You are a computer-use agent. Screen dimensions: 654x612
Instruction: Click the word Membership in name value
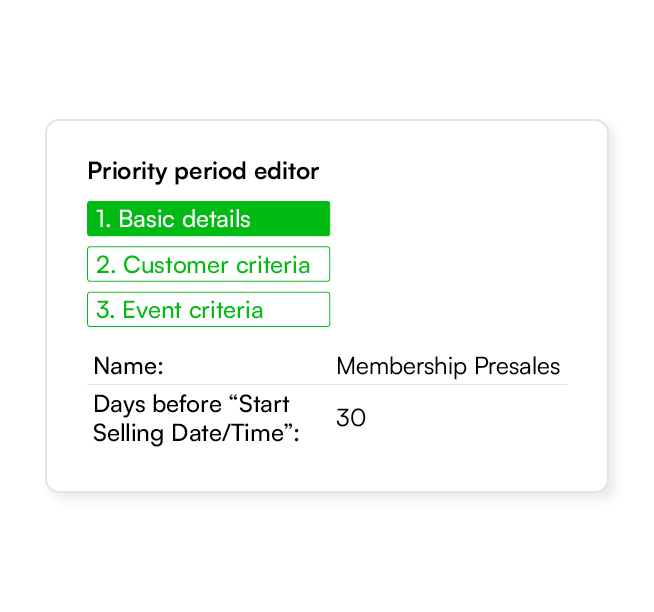click(x=401, y=366)
